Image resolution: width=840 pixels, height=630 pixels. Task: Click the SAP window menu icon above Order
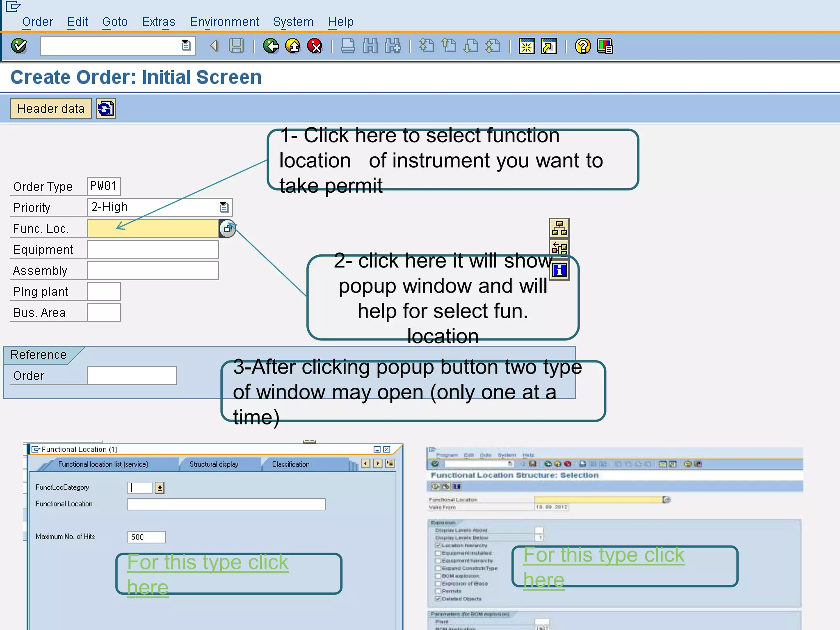[13, 6]
